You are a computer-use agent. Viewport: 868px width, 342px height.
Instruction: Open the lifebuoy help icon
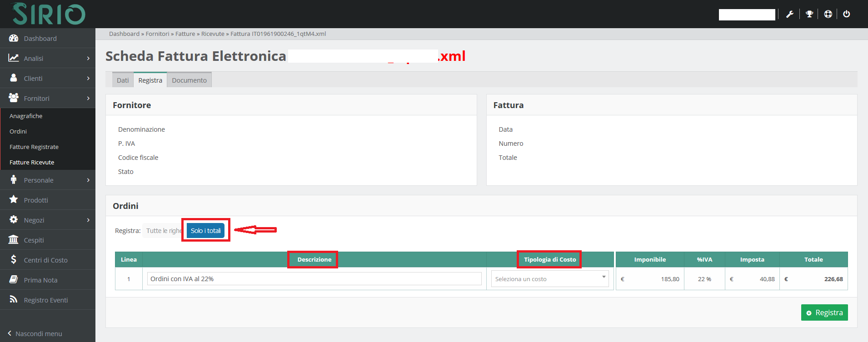(828, 14)
